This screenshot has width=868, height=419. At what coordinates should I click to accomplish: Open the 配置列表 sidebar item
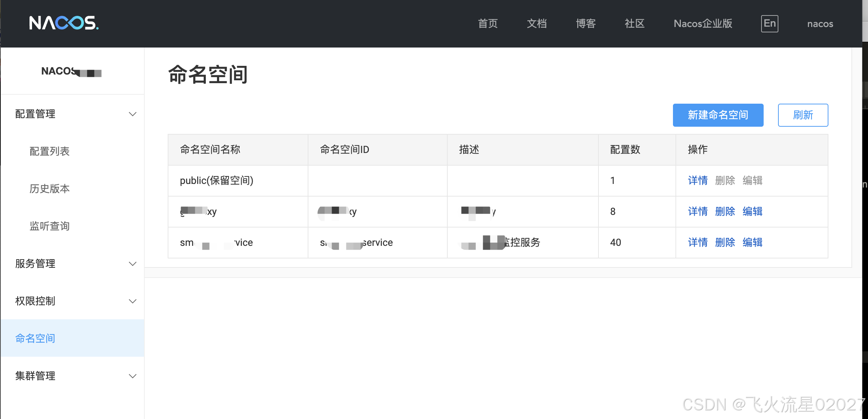click(50, 151)
